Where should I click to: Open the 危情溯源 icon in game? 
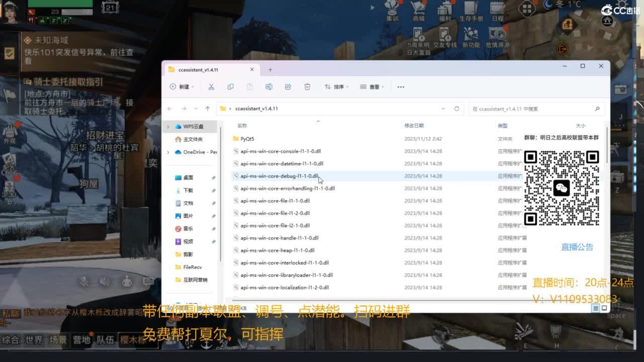point(498,38)
